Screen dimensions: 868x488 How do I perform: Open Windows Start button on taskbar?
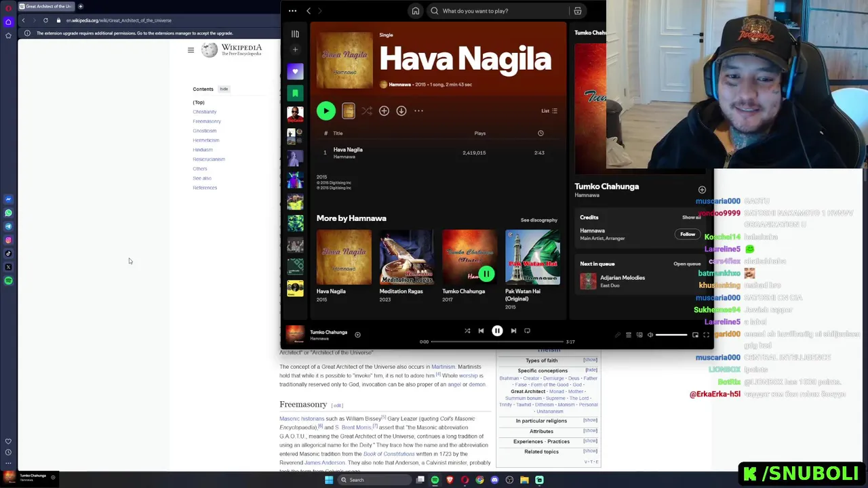(x=329, y=480)
